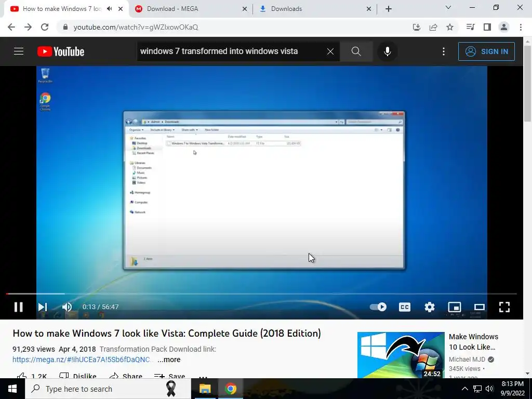Viewport: 532px width, 399px height.
Task: Mute the video player volume
Action: 67,307
